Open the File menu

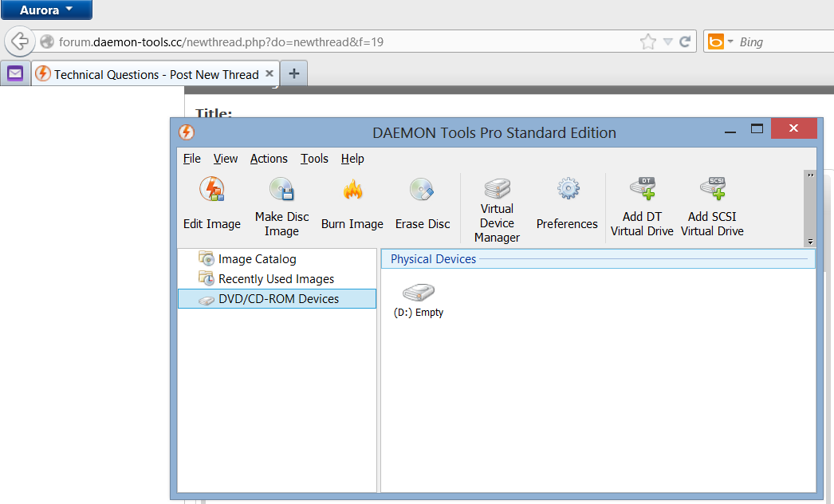coord(191,159)
